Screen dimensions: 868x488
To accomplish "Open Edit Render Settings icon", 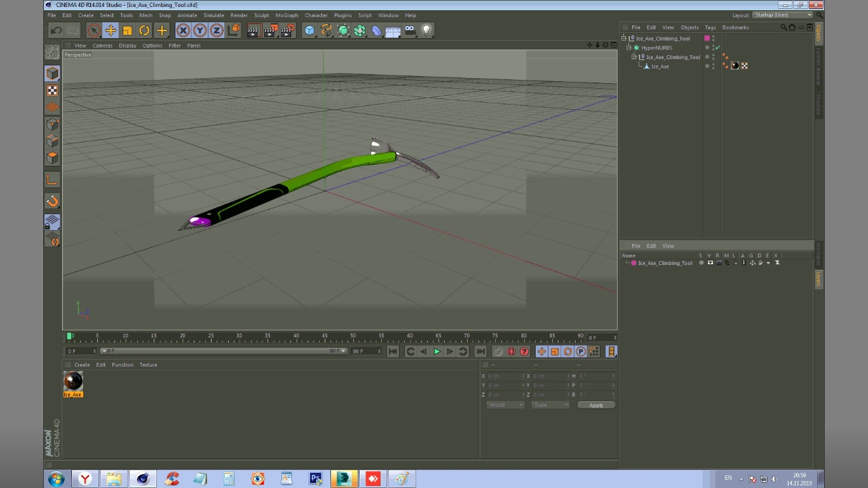I will (x=288, y=30).
